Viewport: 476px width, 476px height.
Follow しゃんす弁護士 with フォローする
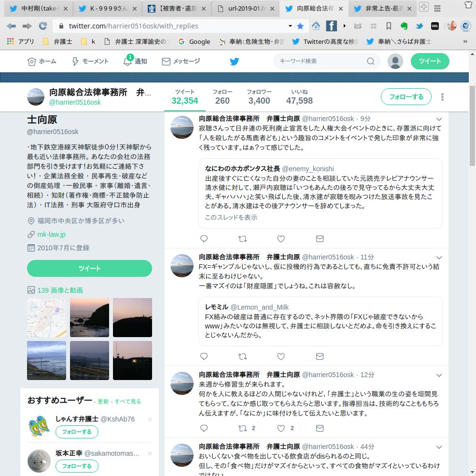coord(77,432)
